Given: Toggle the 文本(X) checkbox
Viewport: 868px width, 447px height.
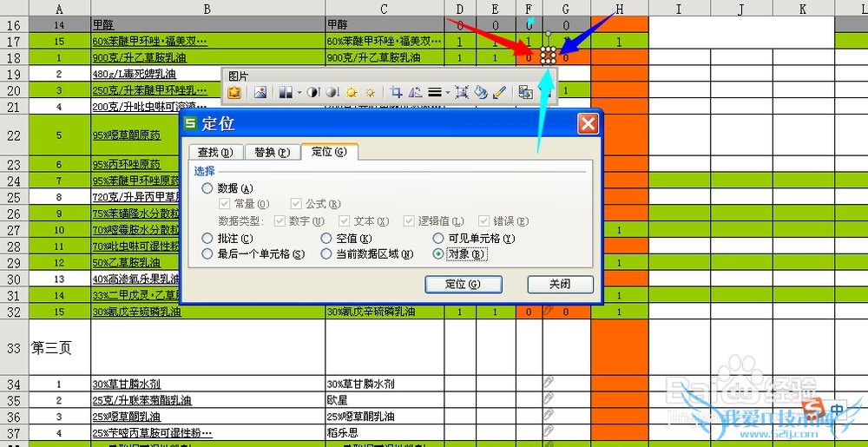Looking at the screenshot, I should coord(345,220).
